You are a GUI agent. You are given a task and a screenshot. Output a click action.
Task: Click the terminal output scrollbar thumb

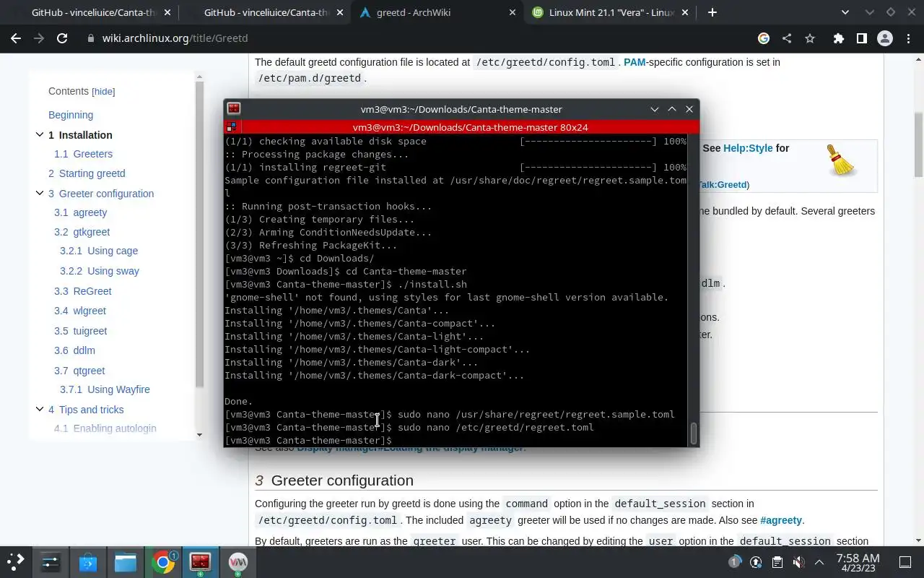pos(694,433)
